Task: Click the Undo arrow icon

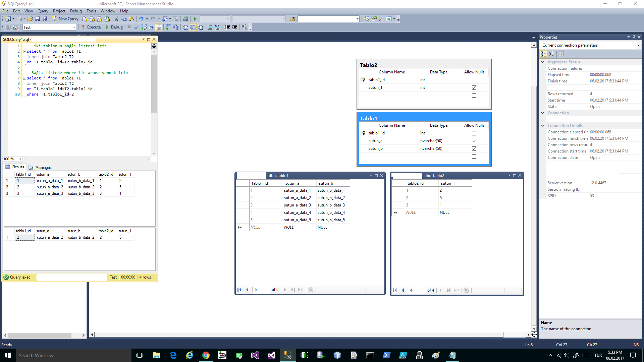Action: [x=141, y=19]
